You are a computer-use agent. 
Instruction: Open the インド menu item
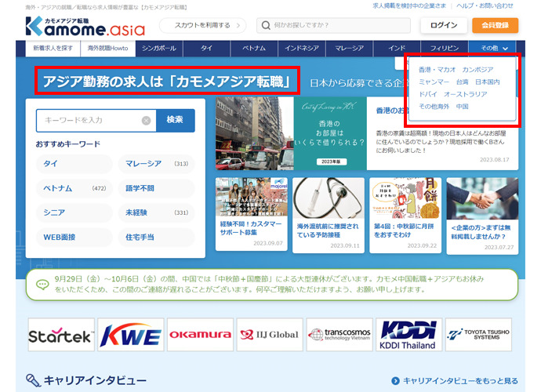point(397,49)
